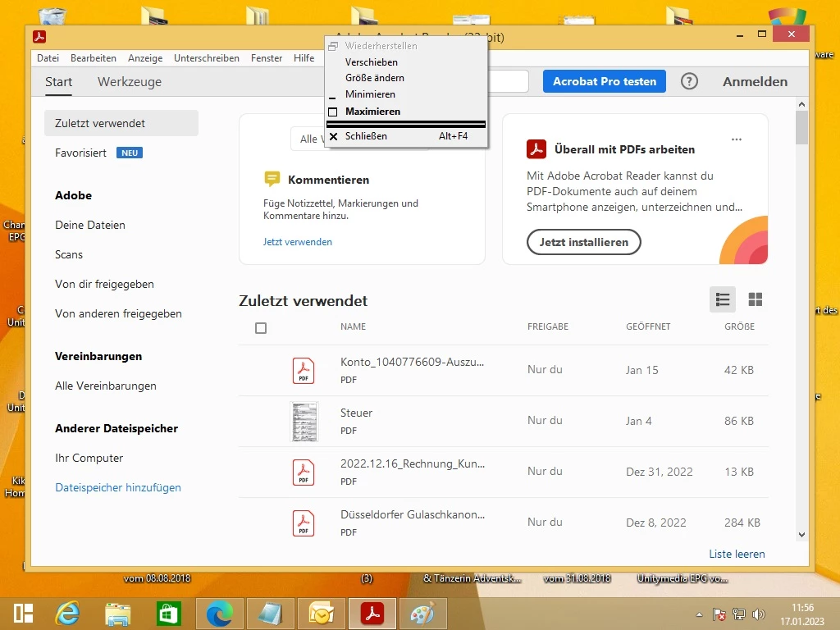Select Favorisiert in sidebar
This screenshot has height=630, width=840.
point(80,153)
